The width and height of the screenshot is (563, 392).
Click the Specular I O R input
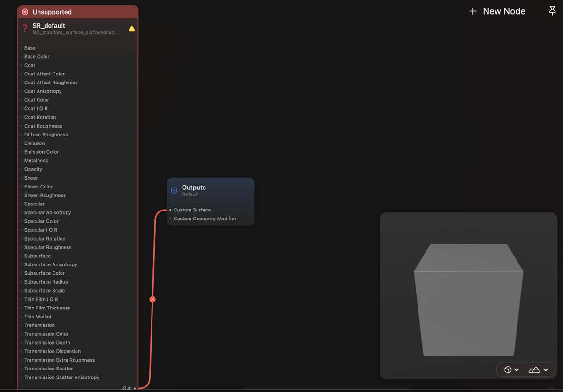(x=41, y=230)
